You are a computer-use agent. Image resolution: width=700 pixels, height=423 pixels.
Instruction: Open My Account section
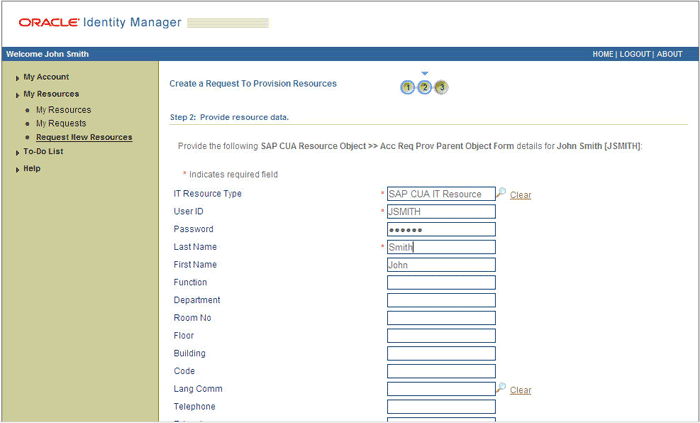click(x=46, y=77)
